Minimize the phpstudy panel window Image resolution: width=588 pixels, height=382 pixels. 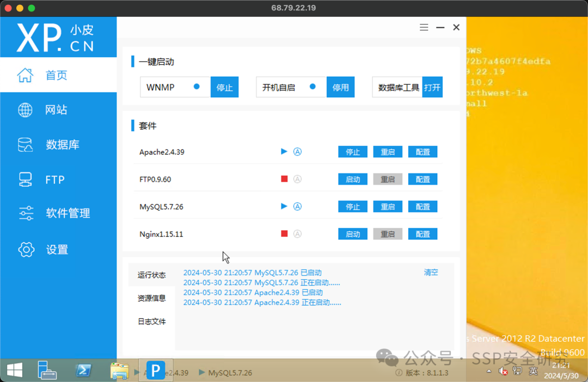coord(440,27)
